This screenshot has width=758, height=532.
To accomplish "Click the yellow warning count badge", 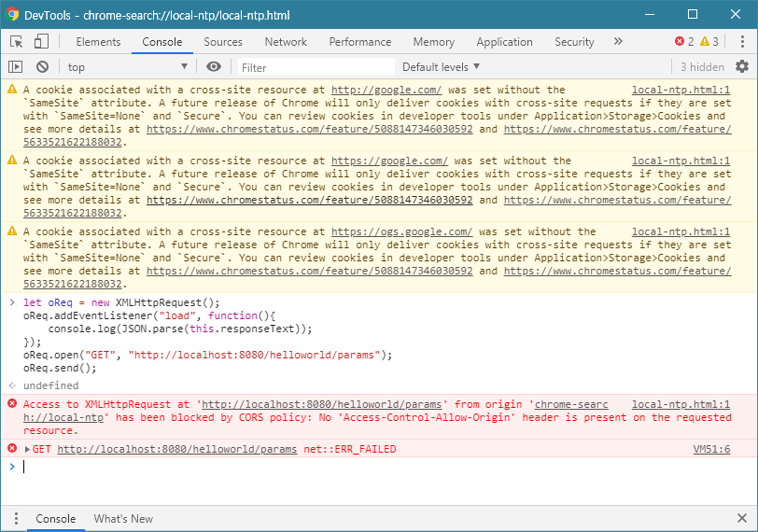I will point(709,42).
